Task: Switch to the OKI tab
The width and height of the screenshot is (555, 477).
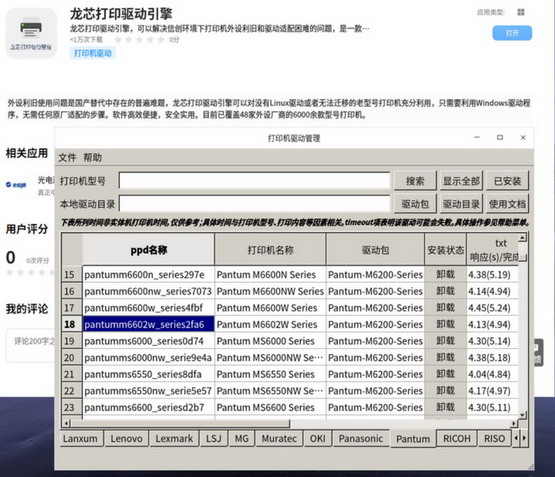Action: (317, 439)
